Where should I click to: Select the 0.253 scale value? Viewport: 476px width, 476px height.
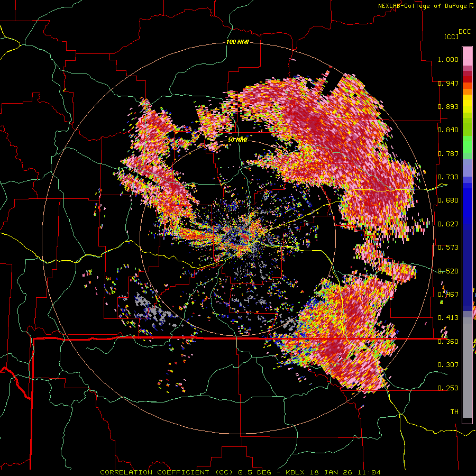coord(448,388)
